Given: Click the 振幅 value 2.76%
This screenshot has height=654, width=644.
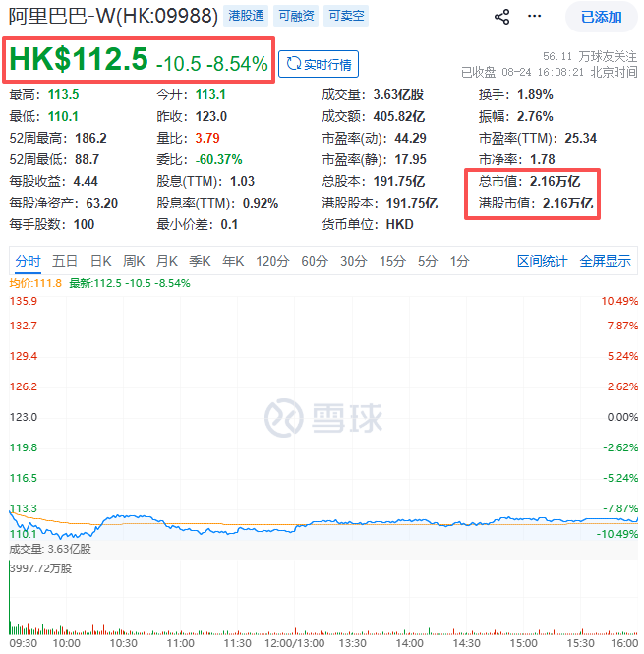Looking at the screenshot, I should 535,116.
